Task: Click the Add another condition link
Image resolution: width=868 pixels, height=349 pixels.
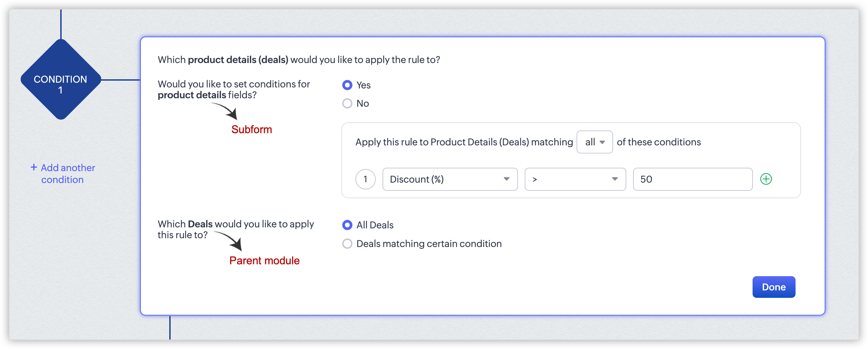Action: pos(63,173)
